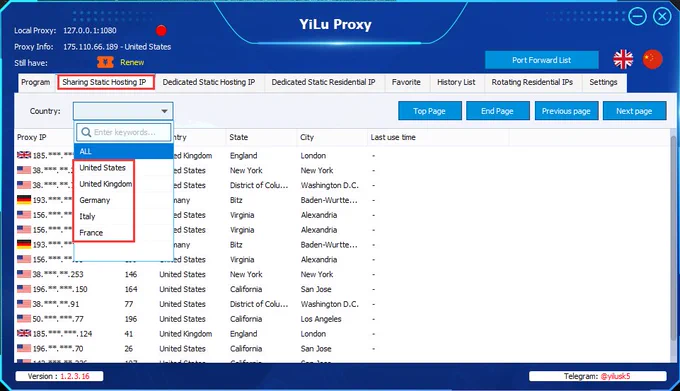Click the first row's London city cell
680x391 pixels.
(313, 156)
